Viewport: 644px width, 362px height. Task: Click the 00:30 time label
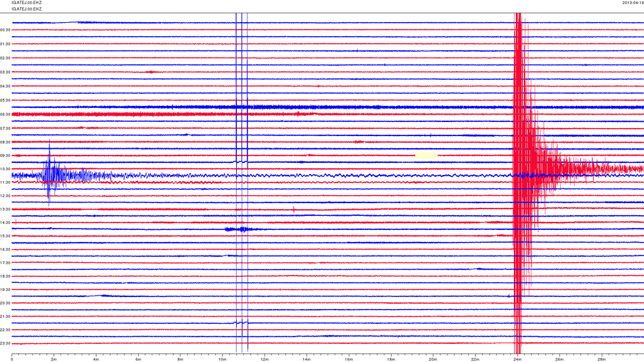click(5, 30)
